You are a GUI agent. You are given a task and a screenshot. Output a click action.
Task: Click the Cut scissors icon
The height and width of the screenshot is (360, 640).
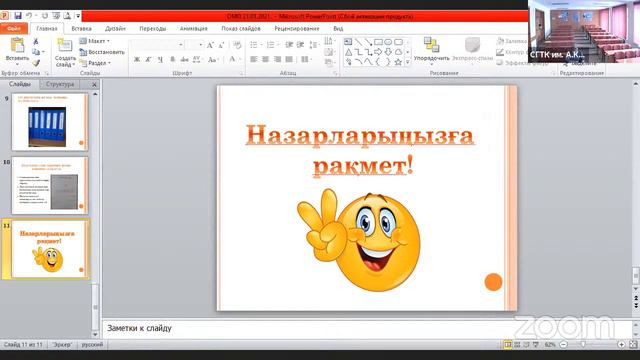click(36, 41)
